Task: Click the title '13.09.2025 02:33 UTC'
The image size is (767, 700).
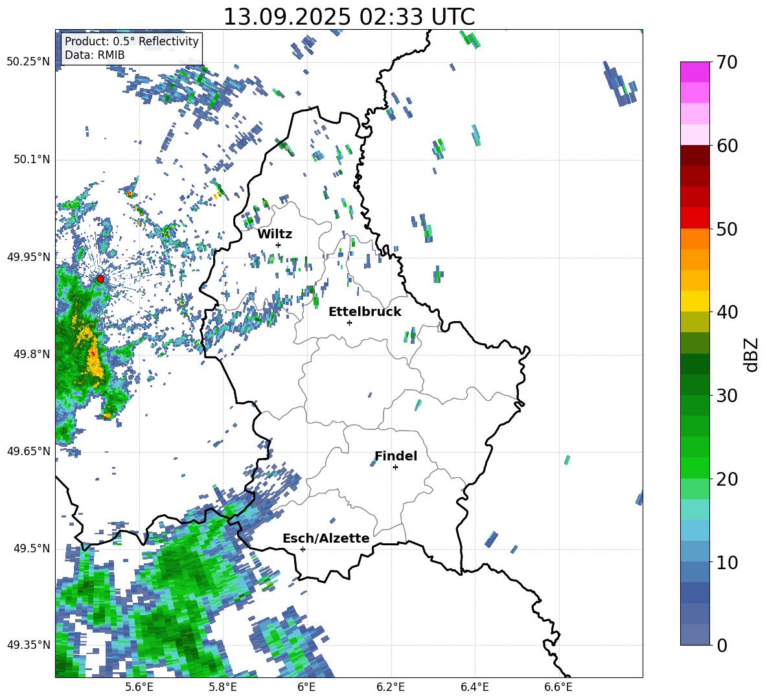Action: pyautogui.click(x=349, y=17)
